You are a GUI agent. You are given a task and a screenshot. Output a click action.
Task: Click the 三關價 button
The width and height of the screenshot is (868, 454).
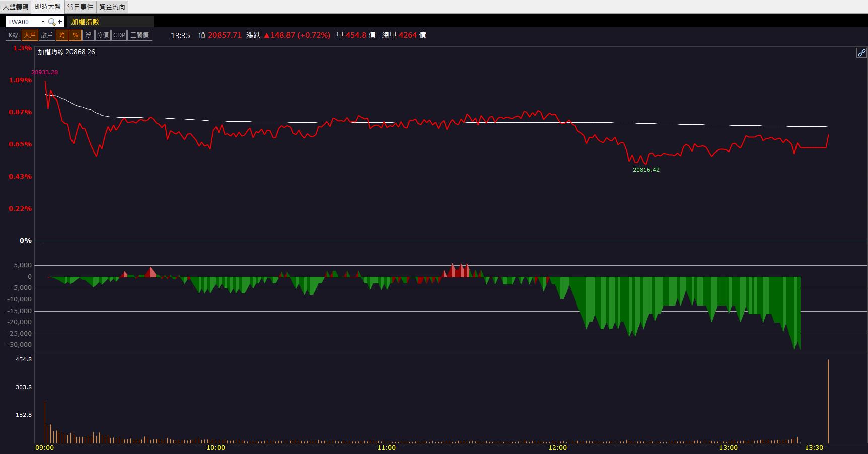point(139,35)
